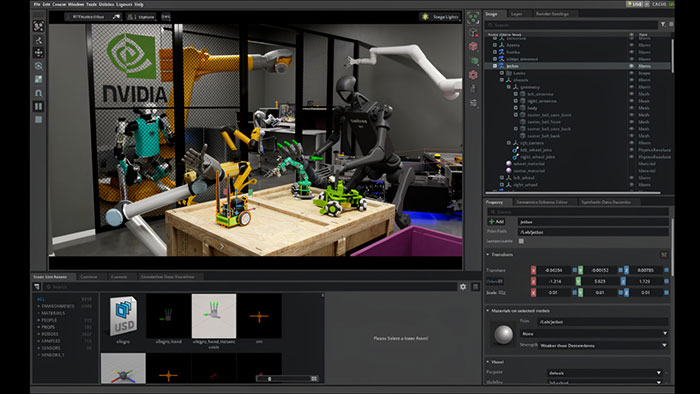The image size is (700, 394).
Task: Click the Stage Lights sun icon
Action: 425,17
